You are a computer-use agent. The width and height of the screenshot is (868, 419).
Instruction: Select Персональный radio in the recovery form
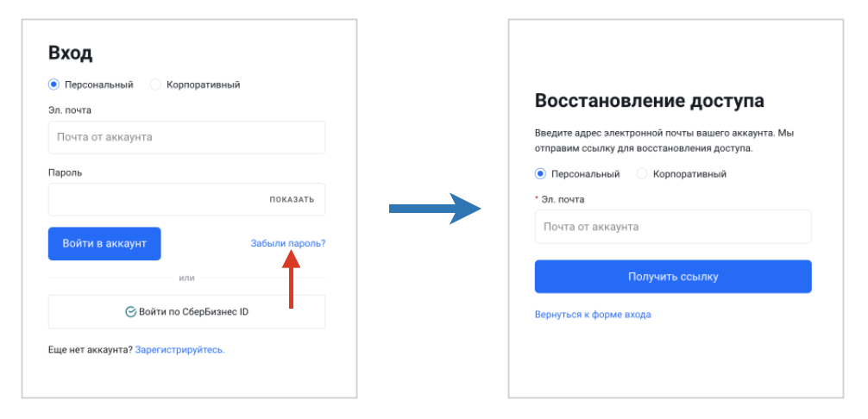pos(540,173)
